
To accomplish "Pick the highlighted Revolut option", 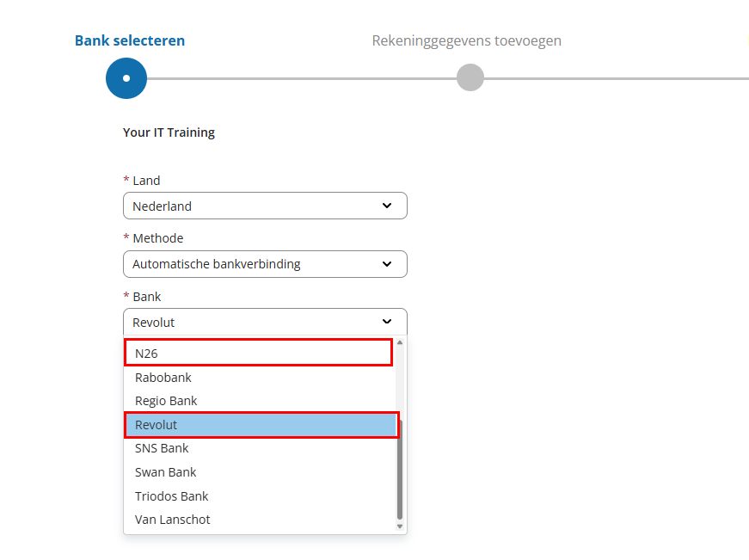I will pos(261,425).
